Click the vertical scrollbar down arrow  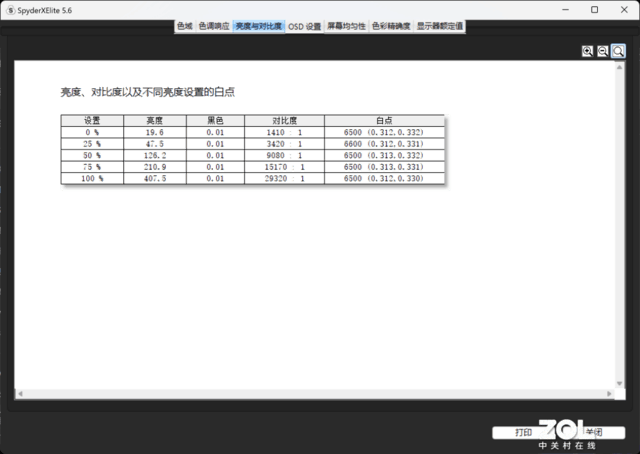pyautogui.click(x=620, y=383)
